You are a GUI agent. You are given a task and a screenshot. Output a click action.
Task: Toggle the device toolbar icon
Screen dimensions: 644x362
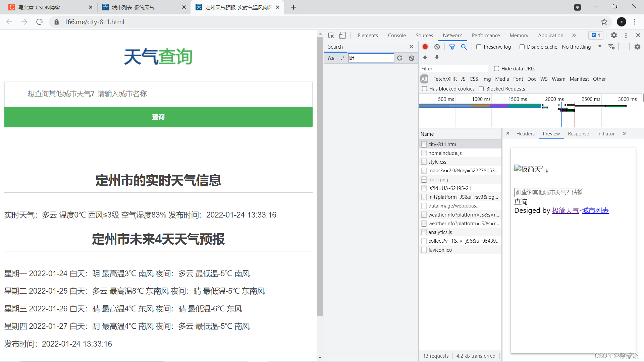tap(342, 36)
